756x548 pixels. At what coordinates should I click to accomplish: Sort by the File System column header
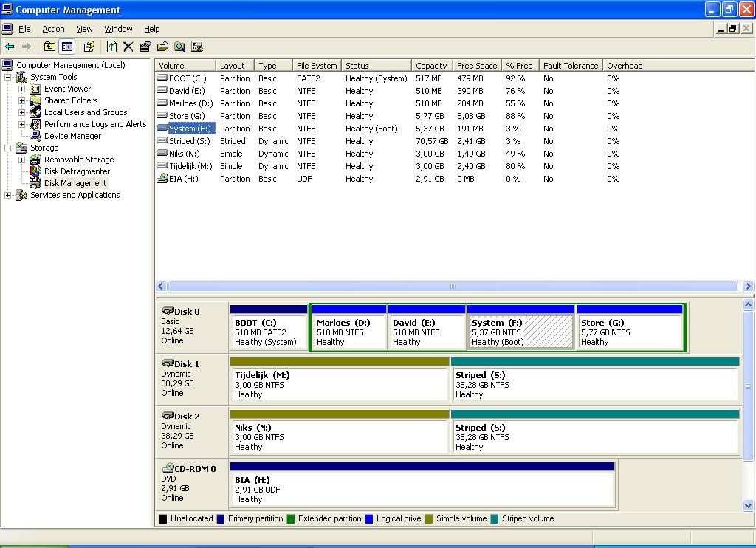point(317,66)
